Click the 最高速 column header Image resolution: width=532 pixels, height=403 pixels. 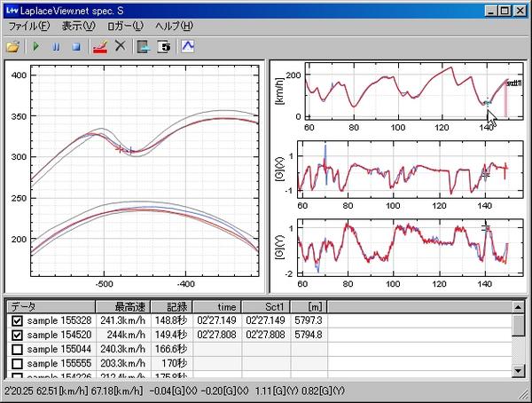123,307
